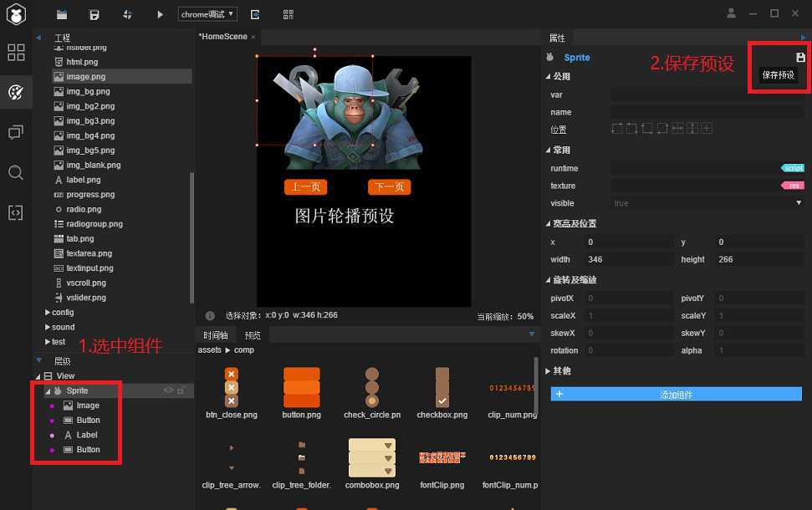Expand the 其他 section
The image size is (812, 510).
[x=548, y=370]
